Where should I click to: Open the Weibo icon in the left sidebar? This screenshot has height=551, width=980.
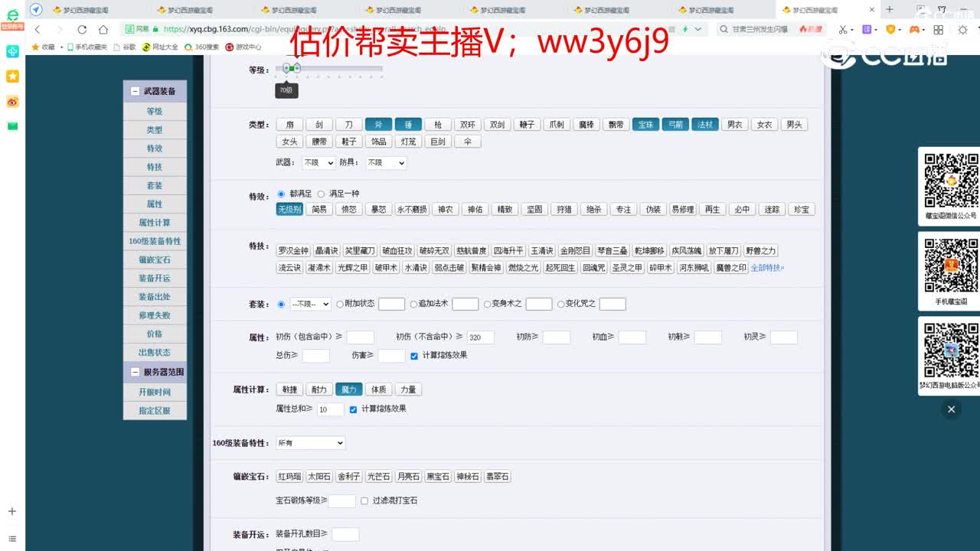click(11, 102)
